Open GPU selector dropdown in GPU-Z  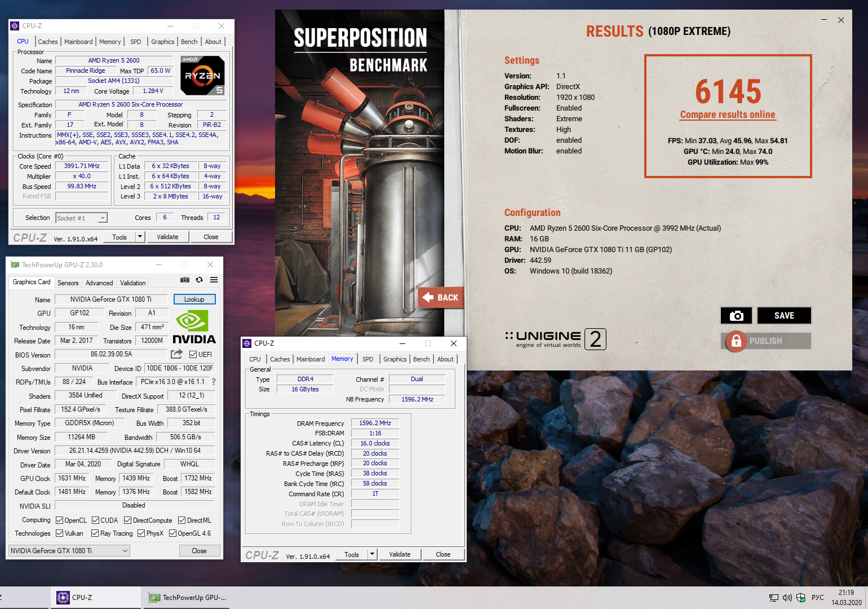coord(69,551)
